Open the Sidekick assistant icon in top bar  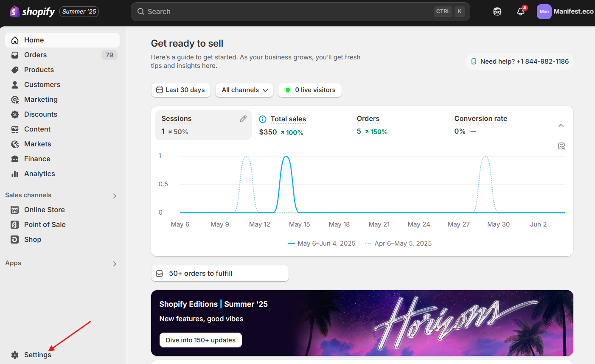(497, 11)
